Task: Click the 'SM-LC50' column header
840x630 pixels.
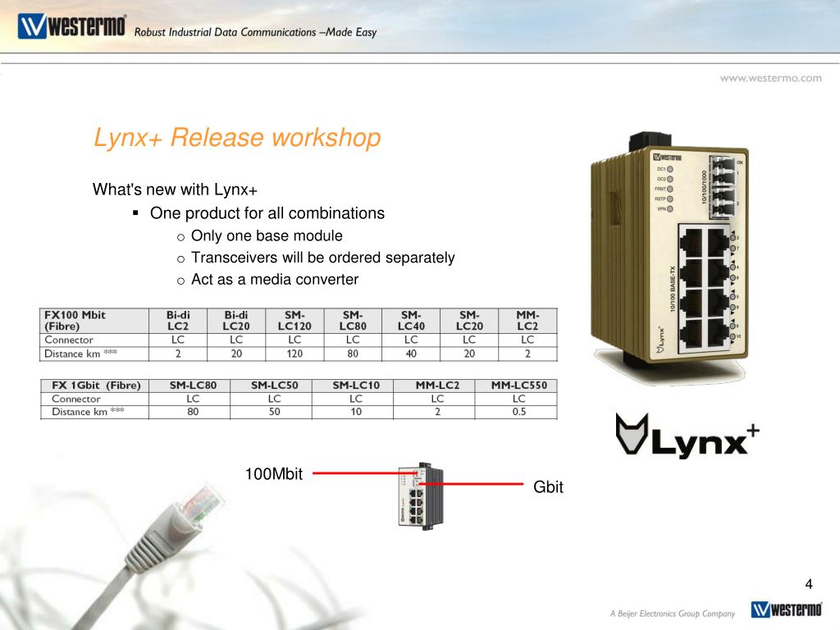Action: pos(274,386)
